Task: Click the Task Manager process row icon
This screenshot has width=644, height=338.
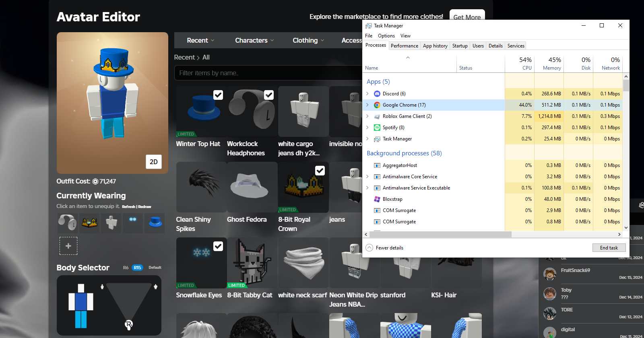Action: [x=377, y=139]
